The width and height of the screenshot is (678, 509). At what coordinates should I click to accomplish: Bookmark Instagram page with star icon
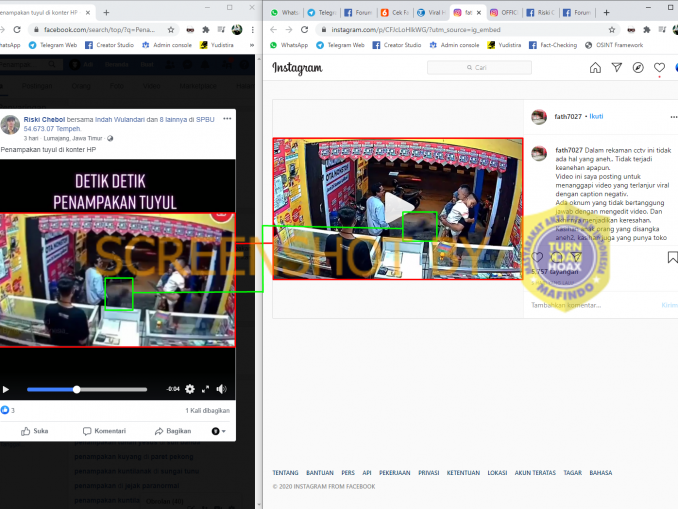pyautogui.click(x=611, y=29)
